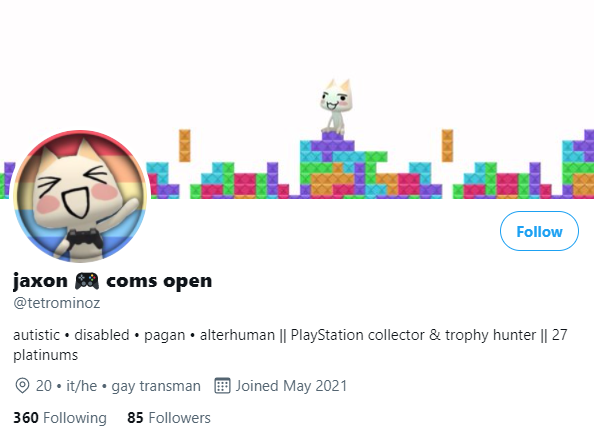
Task: Click the orange vertical block on banner left
Action: [184, 145]
